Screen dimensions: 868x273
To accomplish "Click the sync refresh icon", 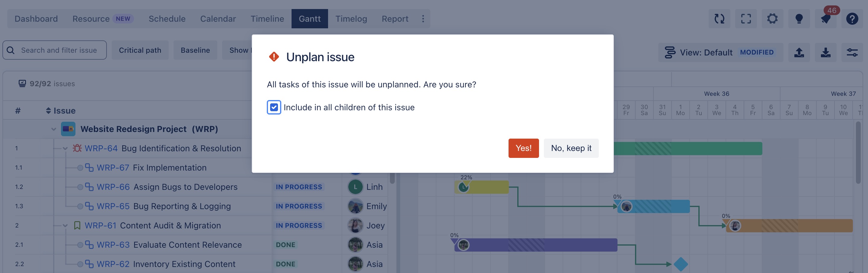I will tap(719, 19).
